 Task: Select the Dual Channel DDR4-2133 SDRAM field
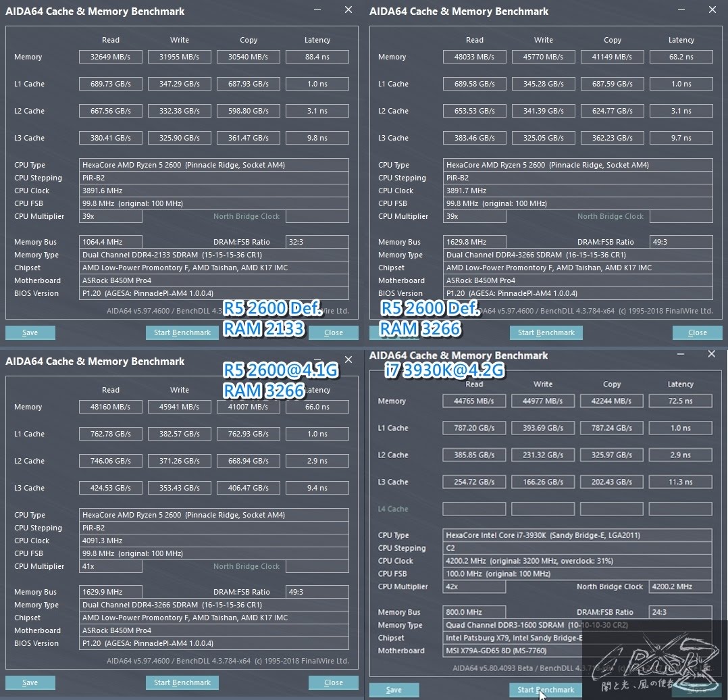pyautogui.click(x=213, y=255)
